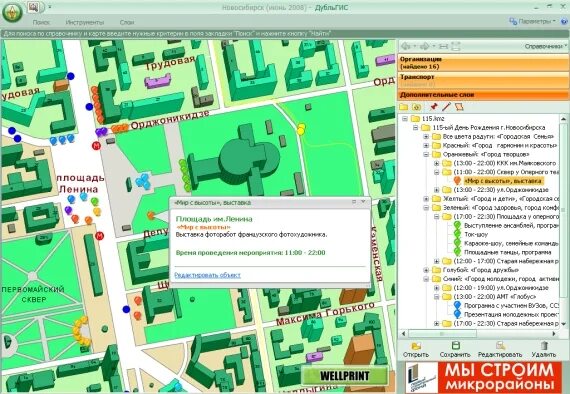Click the Удалить button
Screen dimensions: 570x394
click(x=544, y=350)
